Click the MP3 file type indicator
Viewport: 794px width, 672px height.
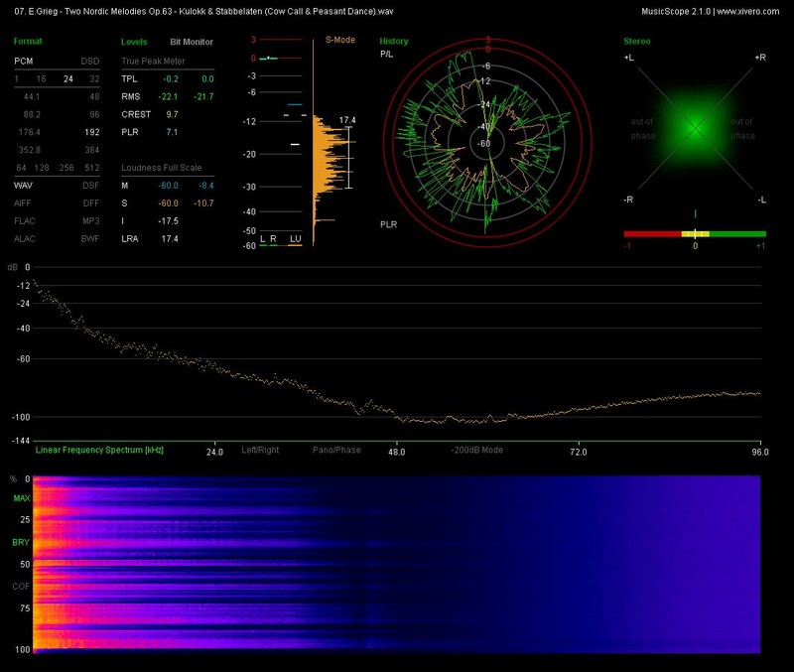[x=90, y=220]
